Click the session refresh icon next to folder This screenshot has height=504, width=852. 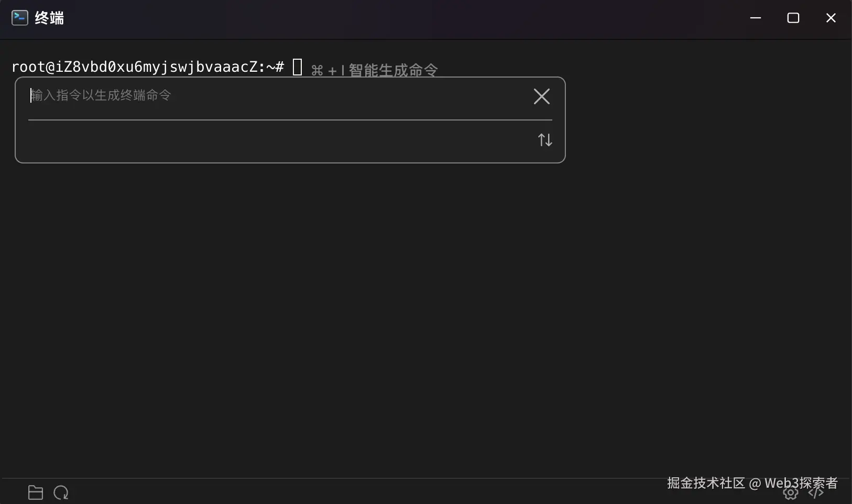(60, 492)
